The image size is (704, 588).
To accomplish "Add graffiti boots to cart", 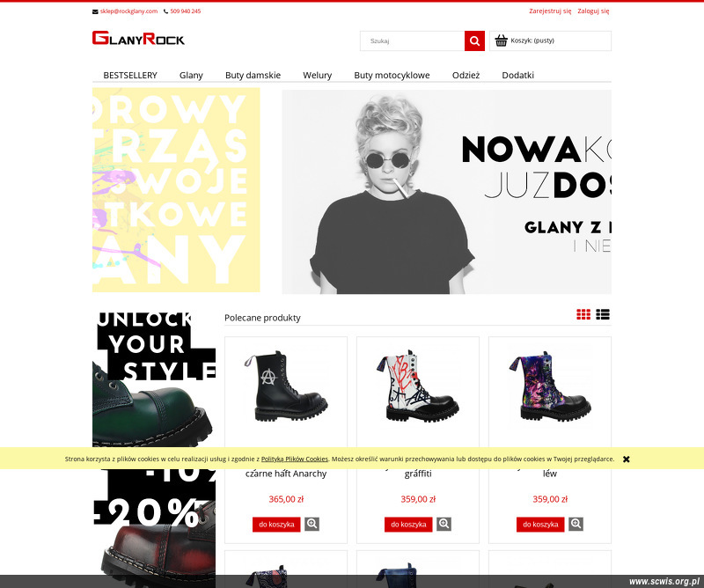I will pyautogui.click(x=408, y=525).
